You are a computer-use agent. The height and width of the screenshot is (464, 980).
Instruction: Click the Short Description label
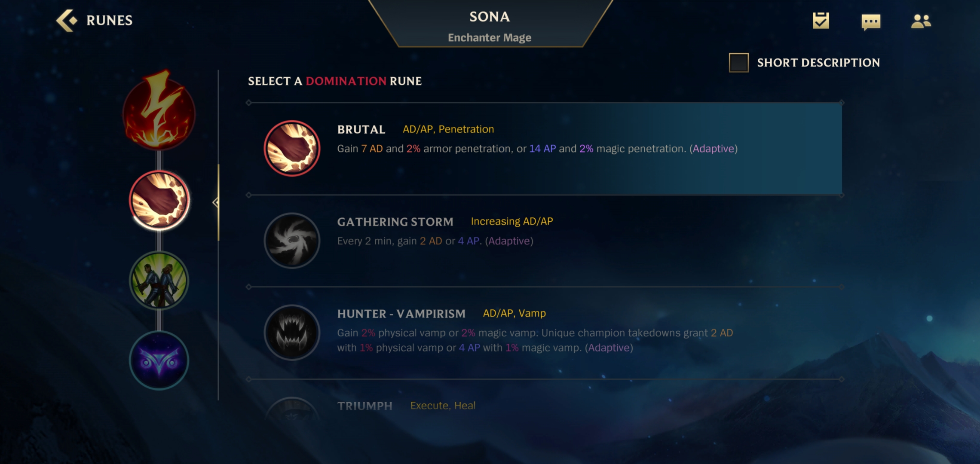click(818, 63)
